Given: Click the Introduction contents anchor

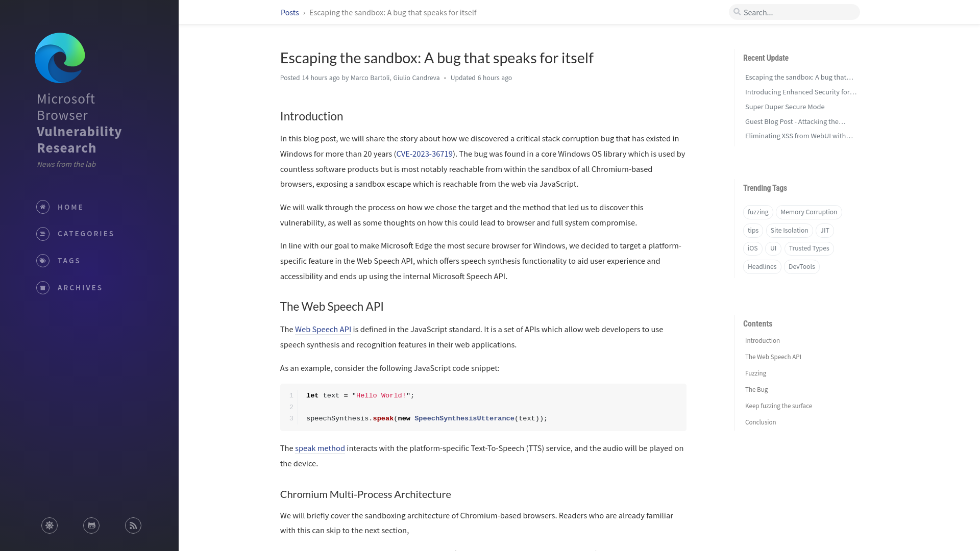Looking at the screenshot, I should pyautogui.click(x=762, y=340).
